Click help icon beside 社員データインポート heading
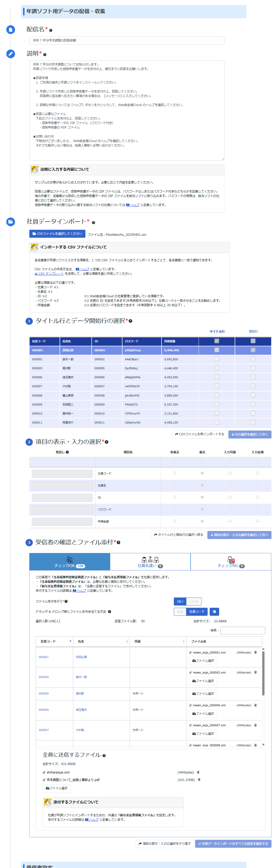278x868 pixels. point(93,222)
